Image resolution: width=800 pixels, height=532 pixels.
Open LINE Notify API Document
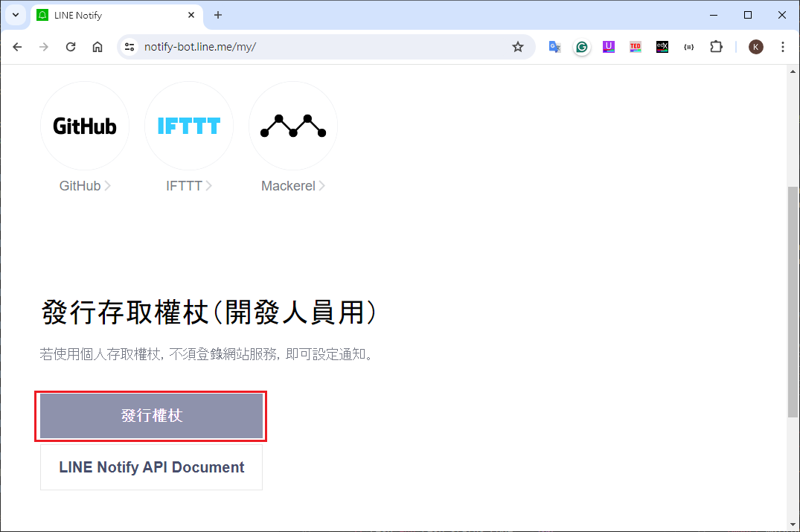pos(151,467)
